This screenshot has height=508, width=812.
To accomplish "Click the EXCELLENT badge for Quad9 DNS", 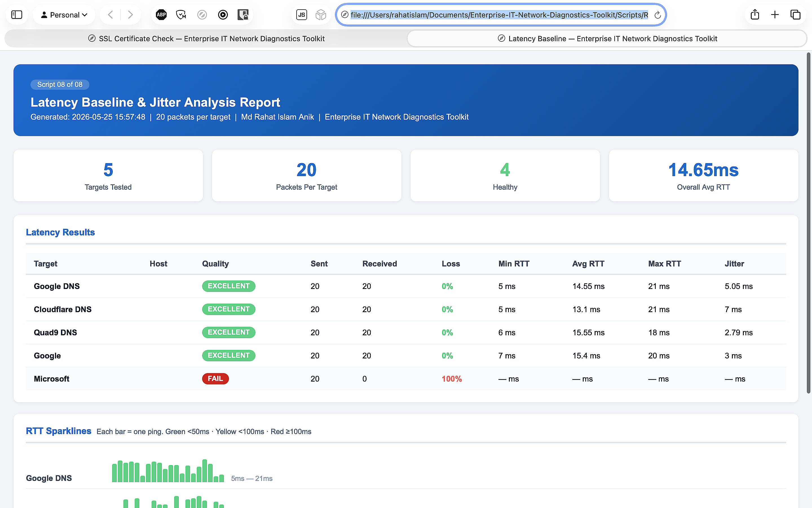I will coord(228,332).
